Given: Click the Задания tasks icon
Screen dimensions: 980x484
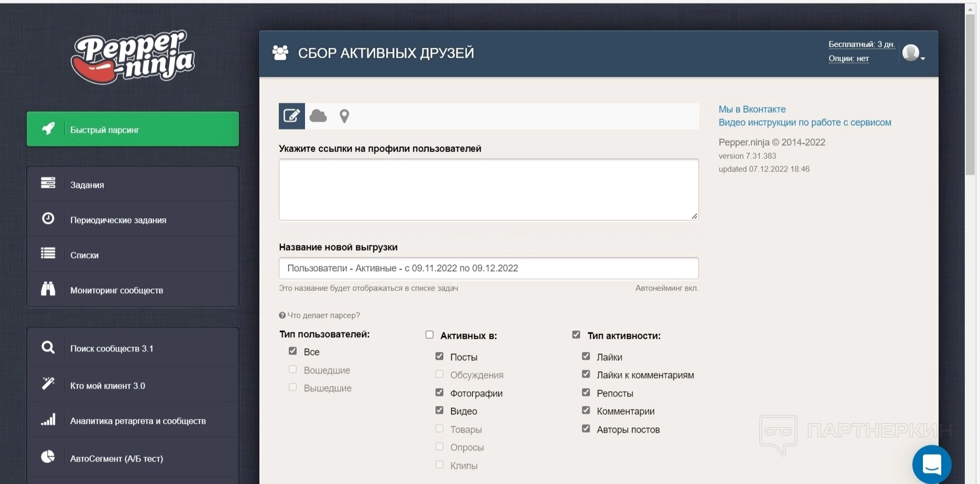Looking at the screenshot, I should (x=48, y=183).
